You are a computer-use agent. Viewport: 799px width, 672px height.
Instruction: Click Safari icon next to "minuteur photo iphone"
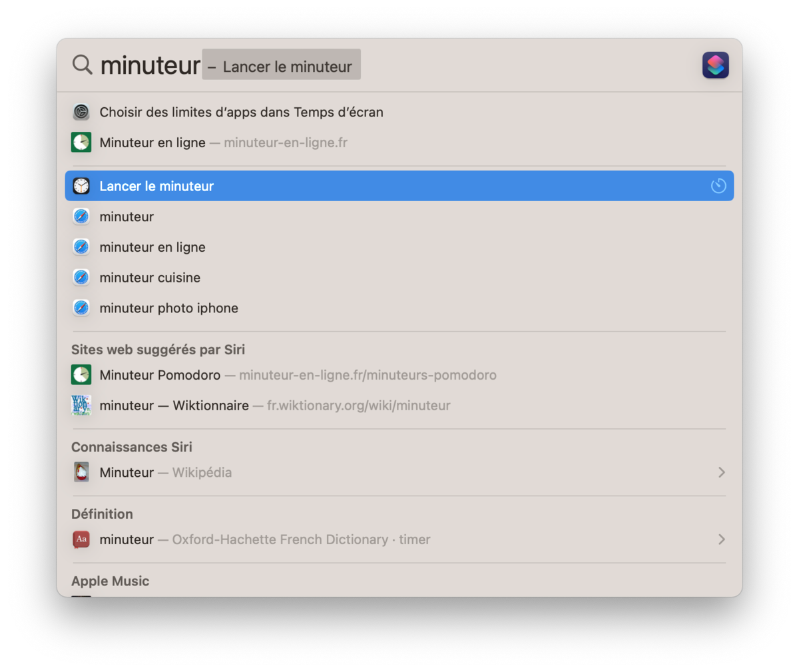click(x=81, y=308)
